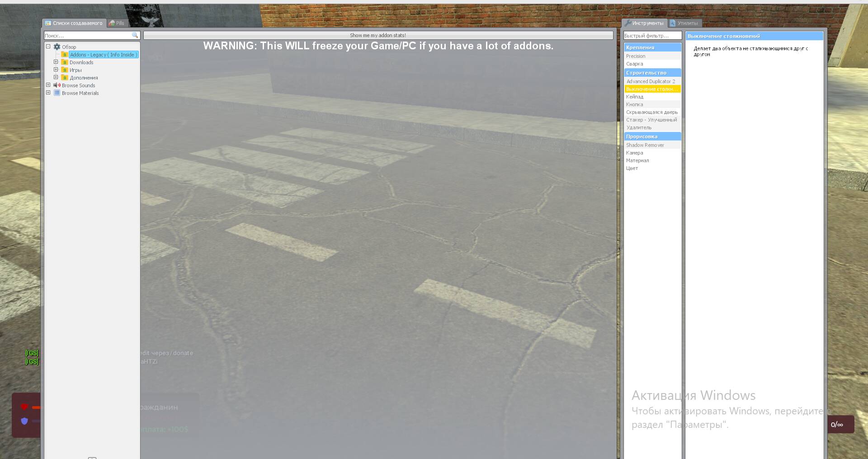Click the Игры folder icon
868x459 pixels.
coord(65,70)
